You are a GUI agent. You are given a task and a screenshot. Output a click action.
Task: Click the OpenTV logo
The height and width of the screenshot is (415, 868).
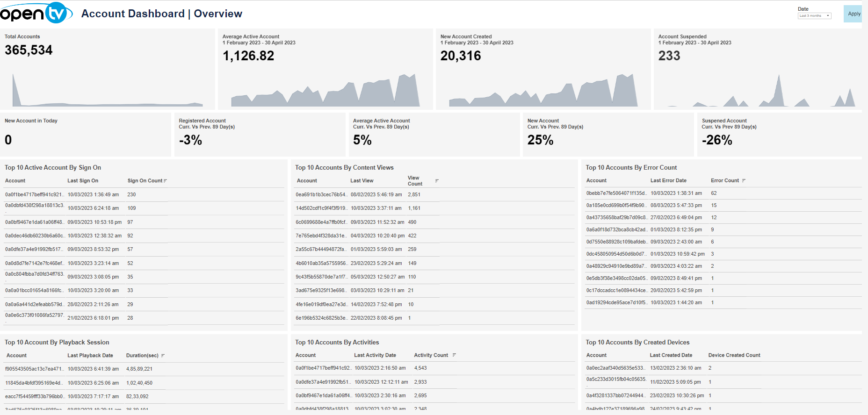[36, 13]
